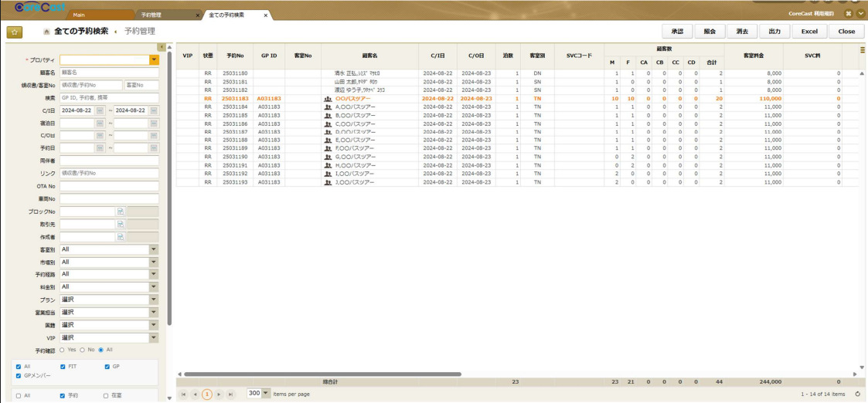Image resolution: width=868 pixels, height=403 pixels.
Task: Click the refresh icon at grid bottom right
Action: [x=857, y=394]
